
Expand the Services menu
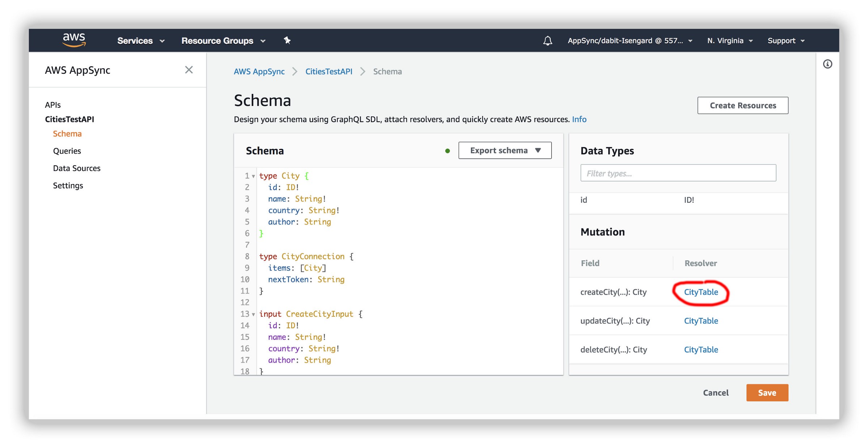[141, 41]
